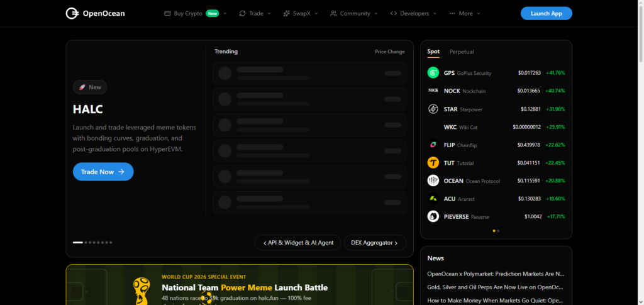Click the OpenOcean logo icon
This screenshot has width=644, height=305.
click(72, 14)
